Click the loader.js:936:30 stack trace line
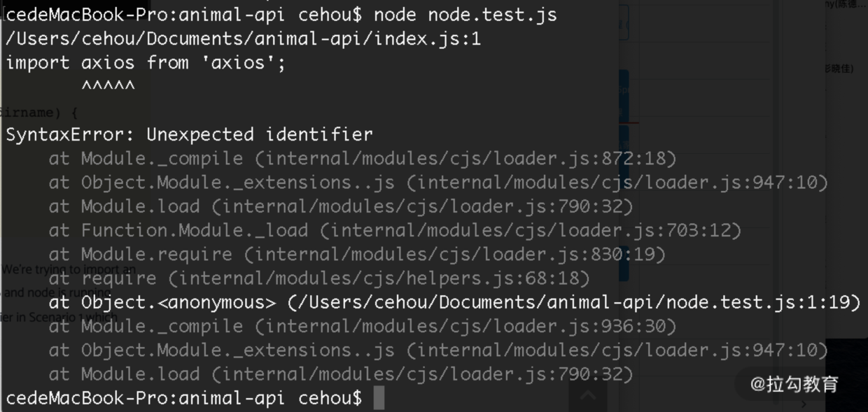This screenshot has height=412, width=868. coord(363,326)
